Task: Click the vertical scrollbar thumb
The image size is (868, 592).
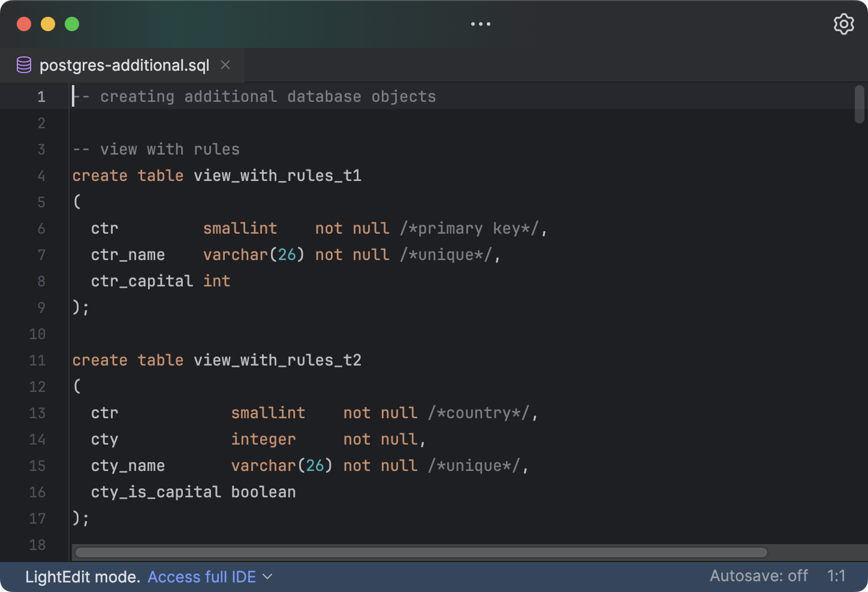Action: 860,104
